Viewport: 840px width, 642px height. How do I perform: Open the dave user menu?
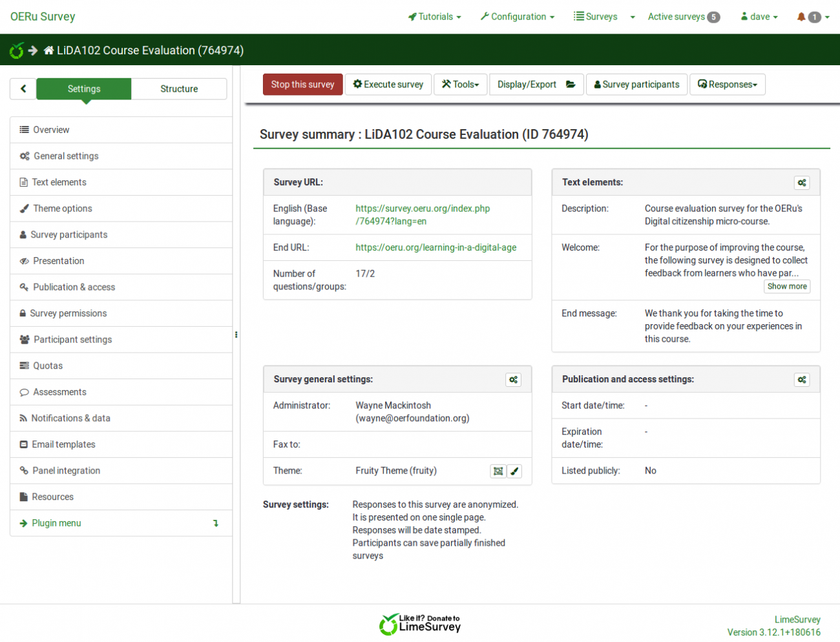[x=759, y=17]
